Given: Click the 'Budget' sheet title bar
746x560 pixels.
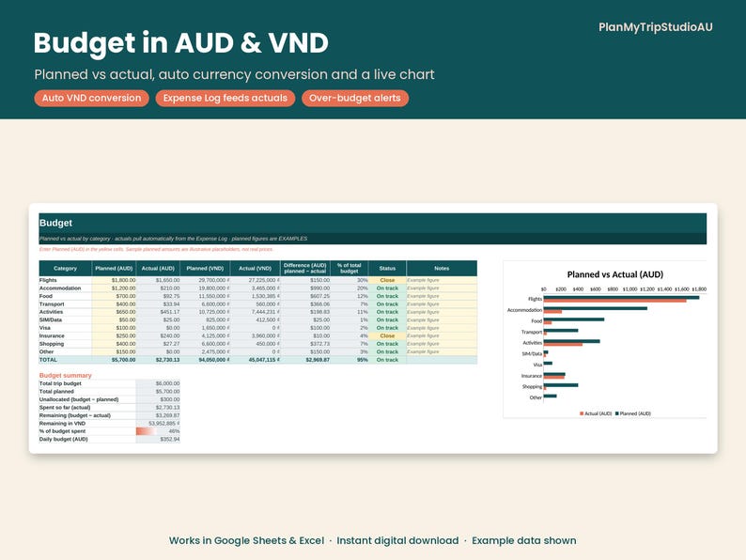Looking at the screenshot, I should pos(372,223).
